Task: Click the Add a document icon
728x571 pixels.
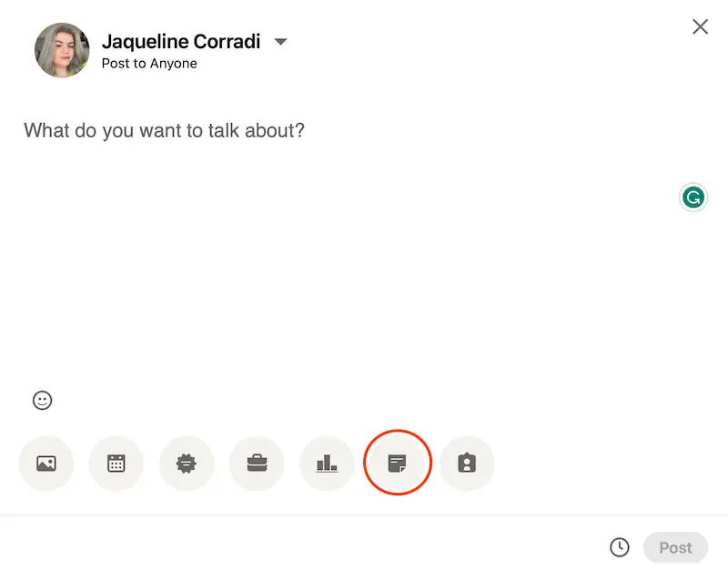Action: click(397, 464)
